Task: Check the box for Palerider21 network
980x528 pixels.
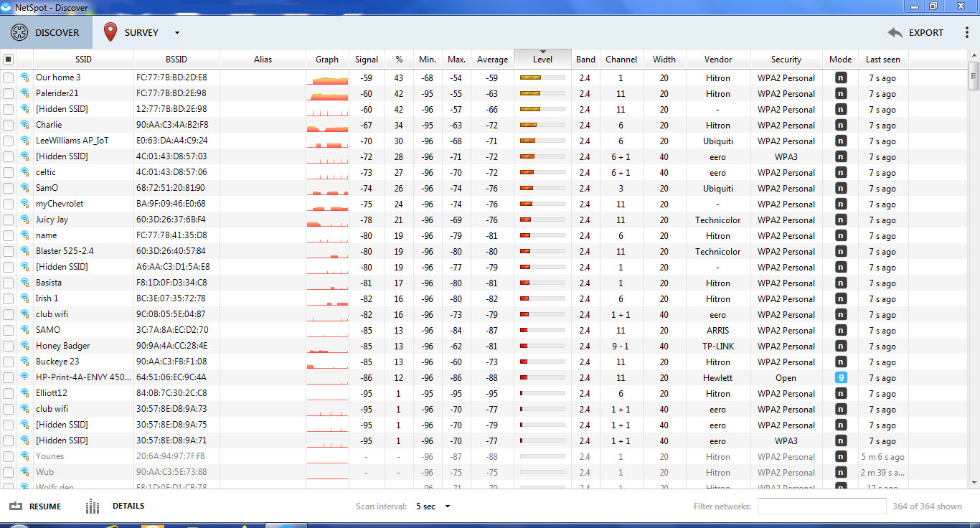Action: 8,93
